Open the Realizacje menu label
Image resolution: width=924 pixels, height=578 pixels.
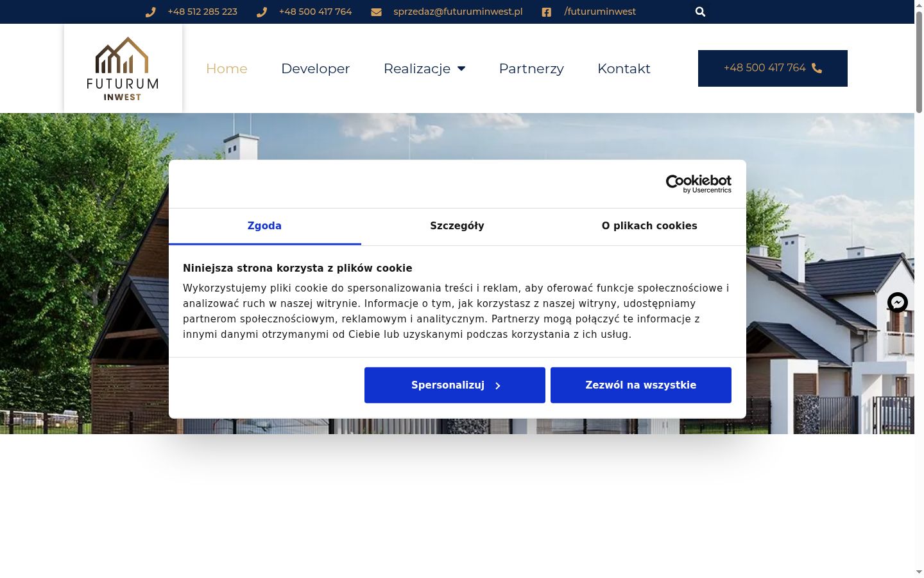(x=417, y=68)
